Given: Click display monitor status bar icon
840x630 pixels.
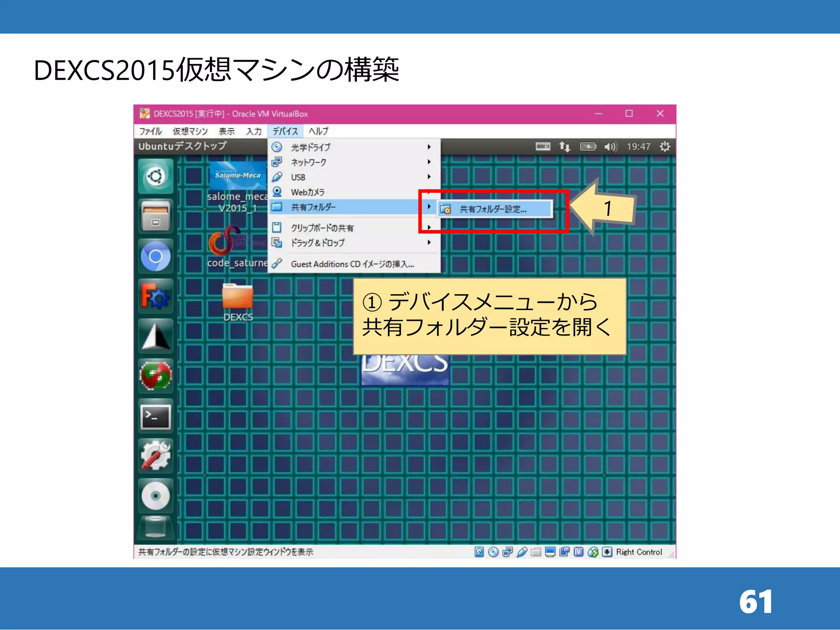Looking at the screenshot, I should coord(550,552).
